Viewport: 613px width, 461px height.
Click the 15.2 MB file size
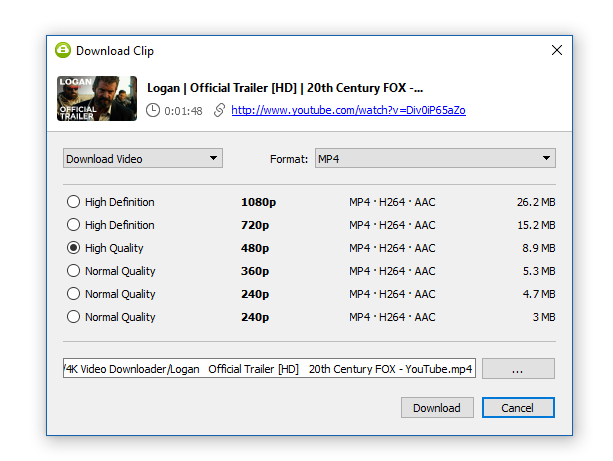point(536,225)
